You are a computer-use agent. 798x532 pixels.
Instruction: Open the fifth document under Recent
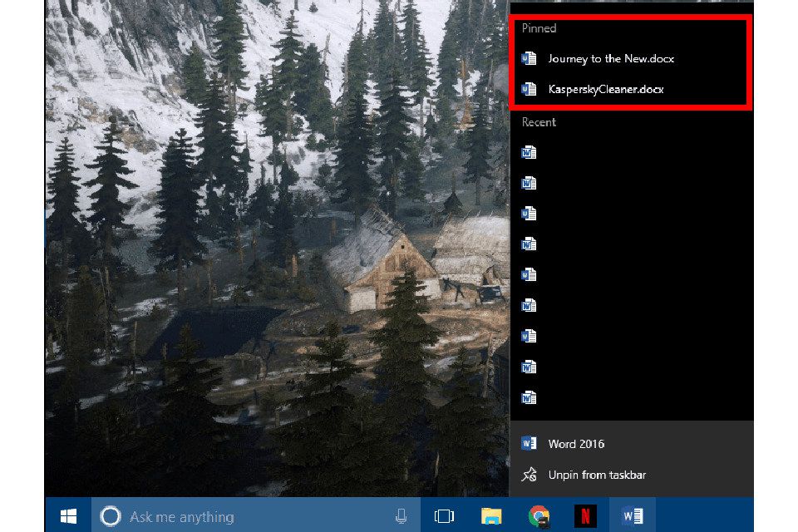tap(529, 275)
